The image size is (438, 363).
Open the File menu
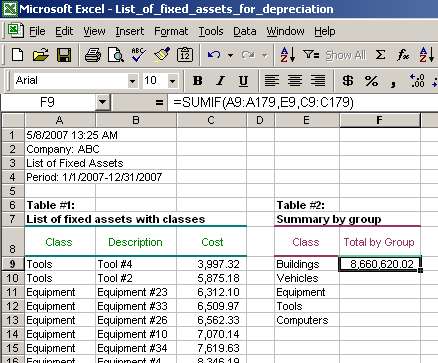pos(37,31)
